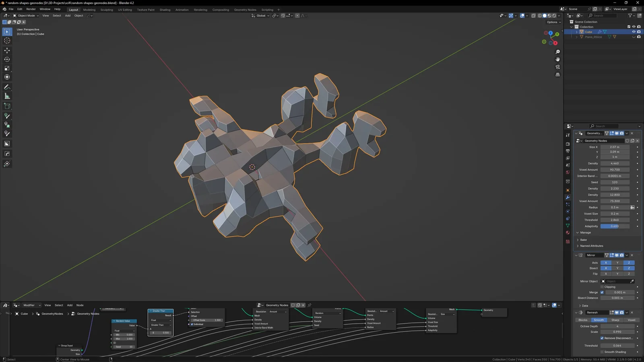The image size is (644, 362).
Task: Click the Adaptivity slider
Action: [615, 226]
